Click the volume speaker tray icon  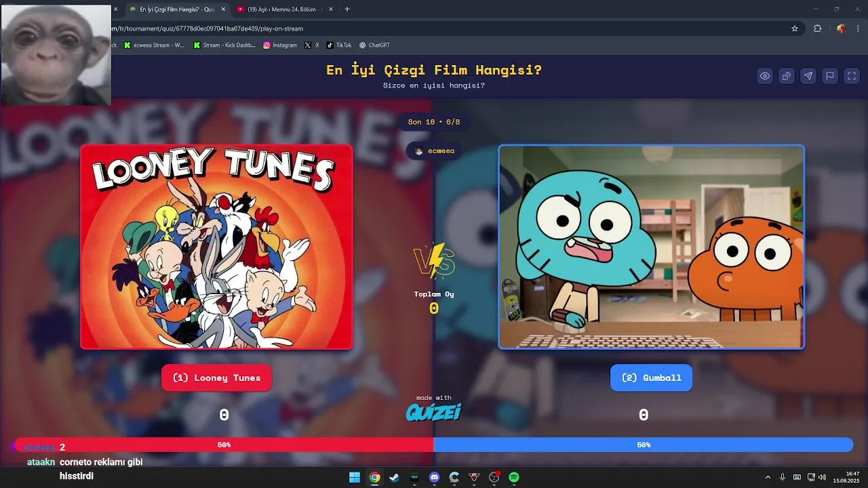[823, 477]
